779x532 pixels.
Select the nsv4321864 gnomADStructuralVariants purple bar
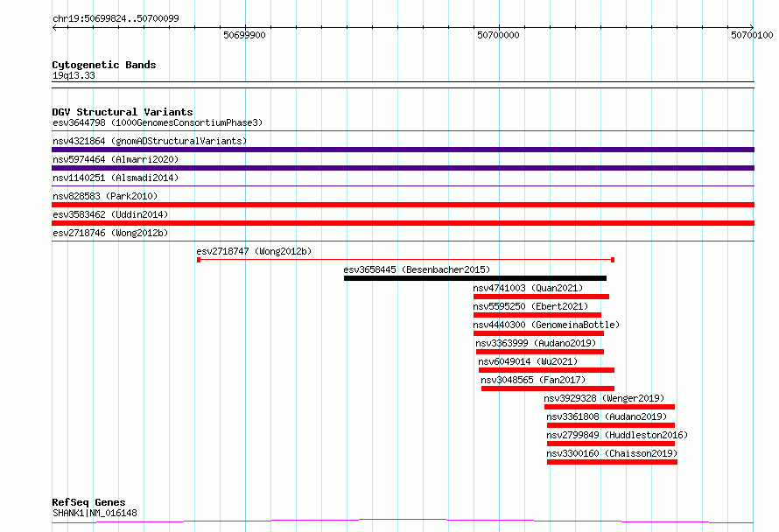pyautogui.click(x=403, y=150)
